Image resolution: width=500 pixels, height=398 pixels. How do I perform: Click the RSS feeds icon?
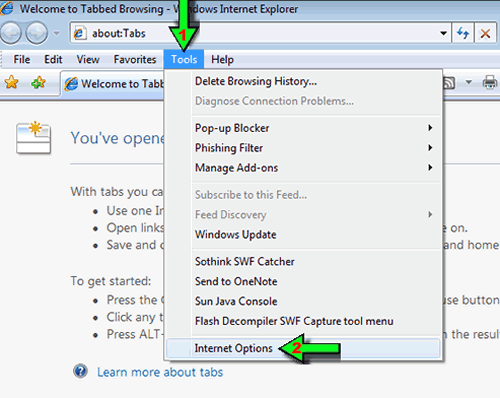449,82
